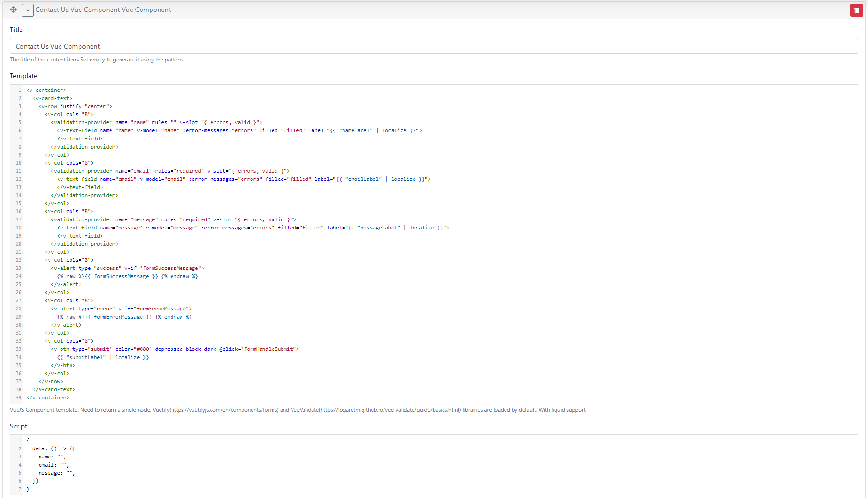This screenshot has height=498, width=868.
Task: Click closing '</v-row>' line
Action: coord(51,381)
